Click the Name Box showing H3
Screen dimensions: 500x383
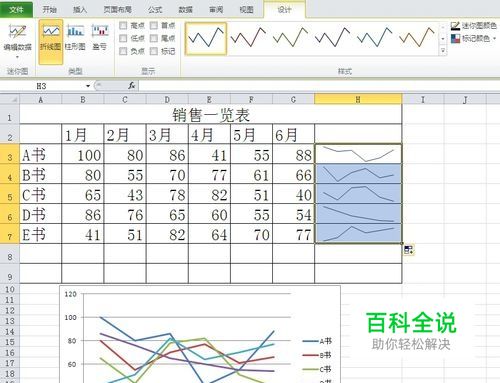[42, 86]
